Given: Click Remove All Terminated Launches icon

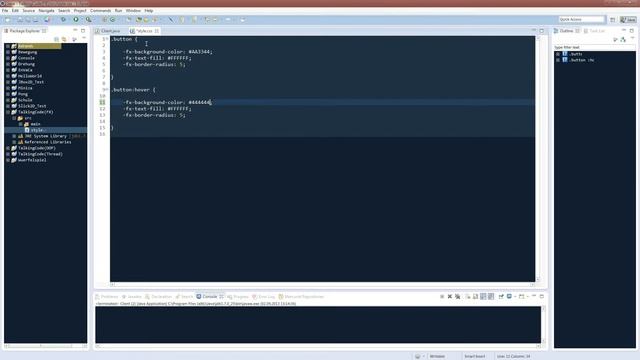Looking at the screenshot, I should point(458,297).
